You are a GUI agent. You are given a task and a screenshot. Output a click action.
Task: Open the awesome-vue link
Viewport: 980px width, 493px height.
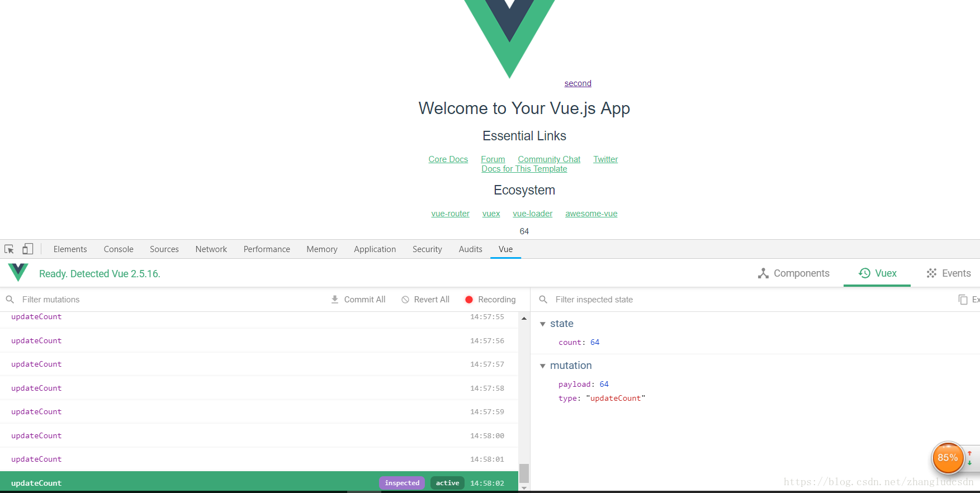(x=591, y=214)
